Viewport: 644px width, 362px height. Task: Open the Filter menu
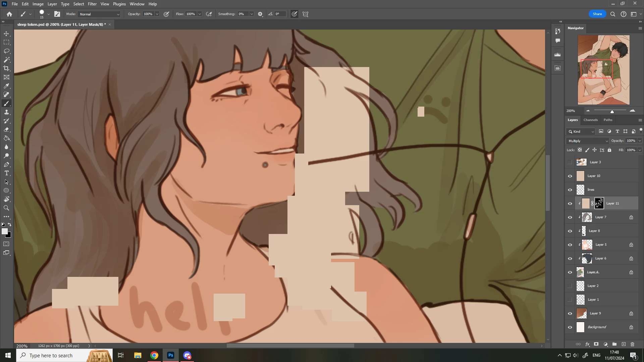tap(92, 4)
